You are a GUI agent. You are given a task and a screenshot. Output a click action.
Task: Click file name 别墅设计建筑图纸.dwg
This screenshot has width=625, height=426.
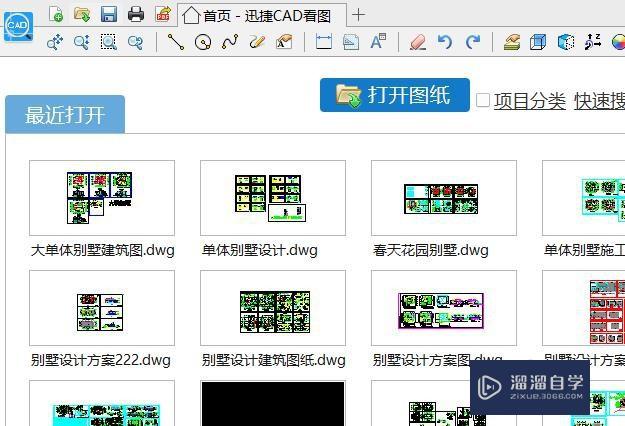[274, 360]
